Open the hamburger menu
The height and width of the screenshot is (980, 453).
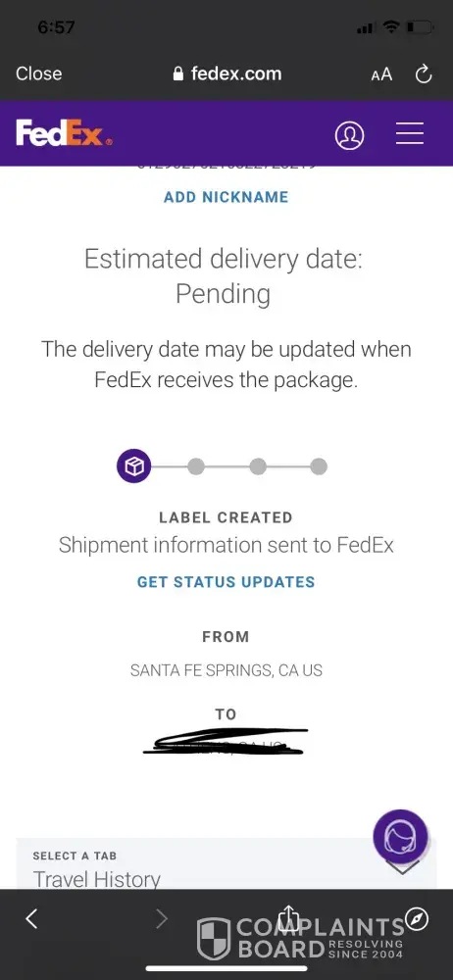tap(410, 133)
